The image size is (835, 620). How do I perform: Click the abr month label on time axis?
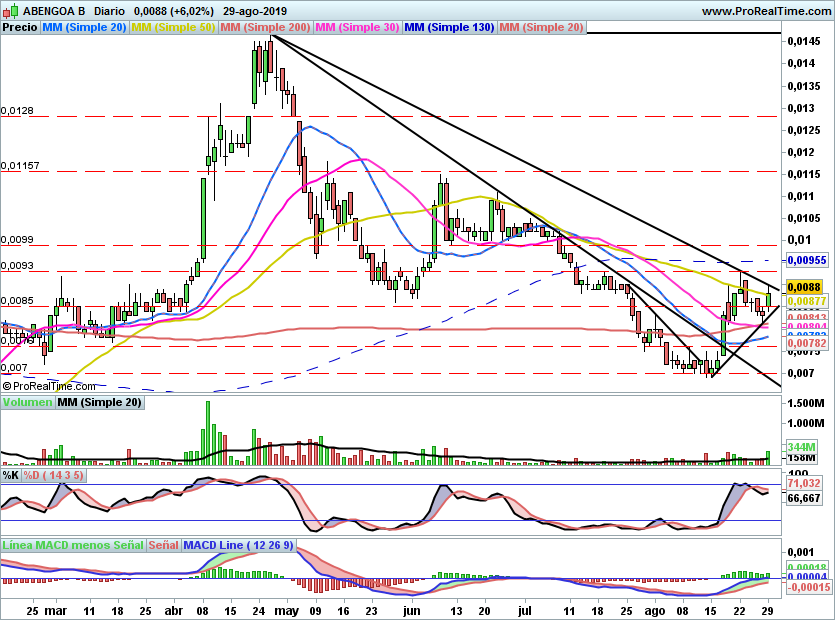(x=174, y=611)
